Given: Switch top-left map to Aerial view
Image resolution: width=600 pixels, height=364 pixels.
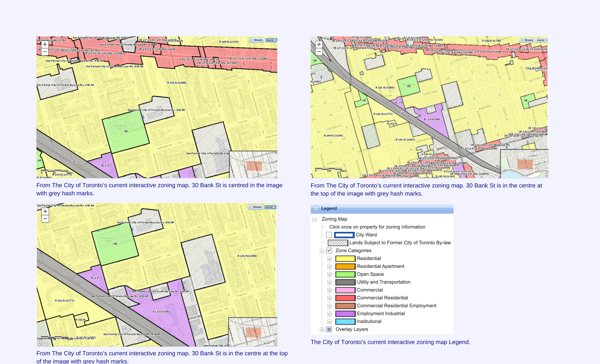Looking at the screenshot, I should 271,40.
